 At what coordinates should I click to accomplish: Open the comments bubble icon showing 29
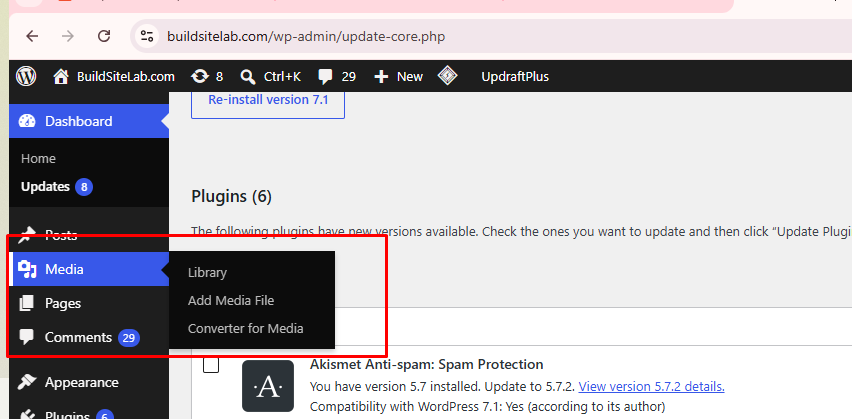pyautogui.click(x=325, y=77)
